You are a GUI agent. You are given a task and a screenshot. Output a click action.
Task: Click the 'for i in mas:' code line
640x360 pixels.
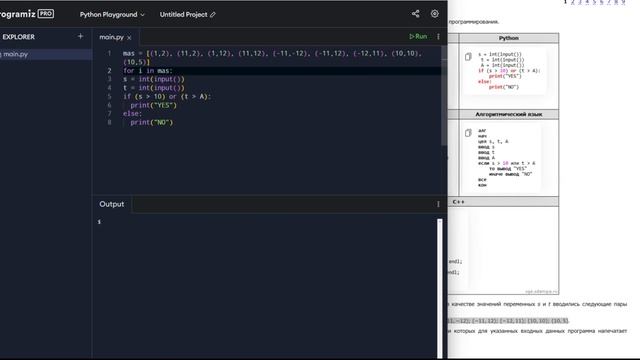click(x=148, y=71)
